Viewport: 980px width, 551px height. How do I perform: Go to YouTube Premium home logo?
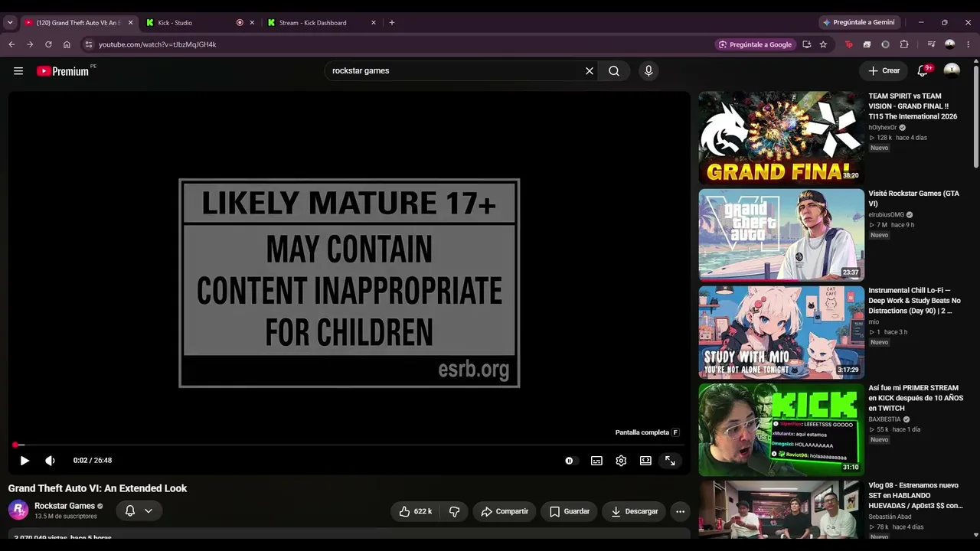(x=63, y=71)
